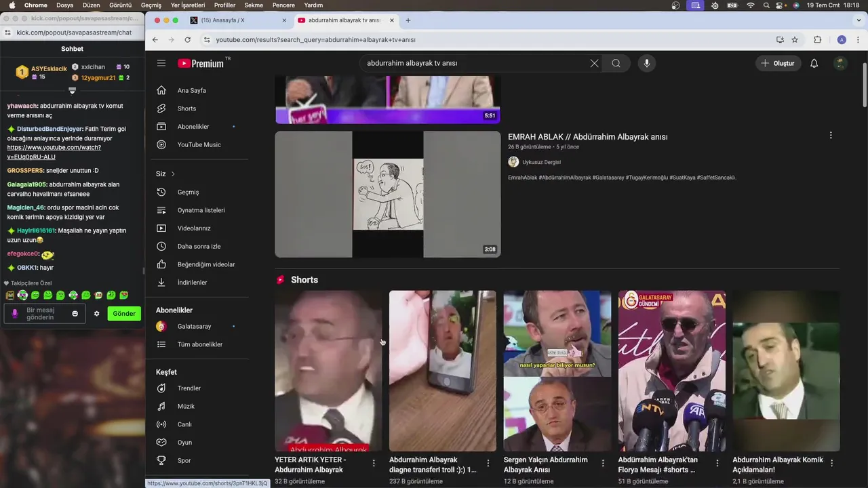Open the Geçmiş menu in macOS menu bar

[151, 5]
